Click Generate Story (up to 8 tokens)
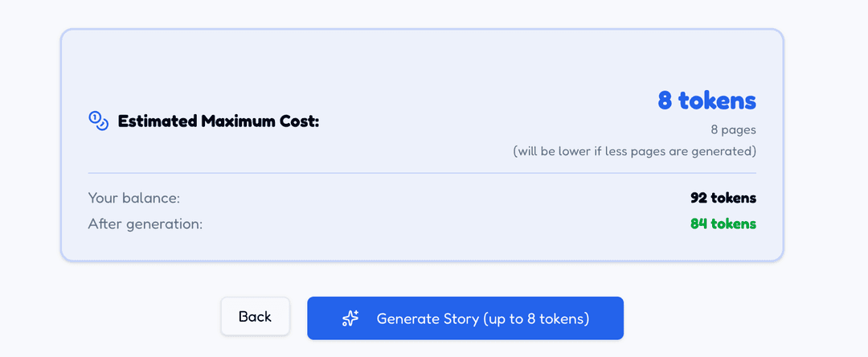The image size is (868, 357). 482,318
